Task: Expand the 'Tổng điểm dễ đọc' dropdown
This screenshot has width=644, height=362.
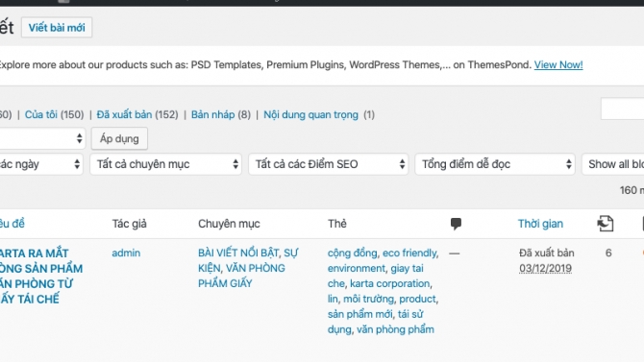Action: click(x=495, y=164)
